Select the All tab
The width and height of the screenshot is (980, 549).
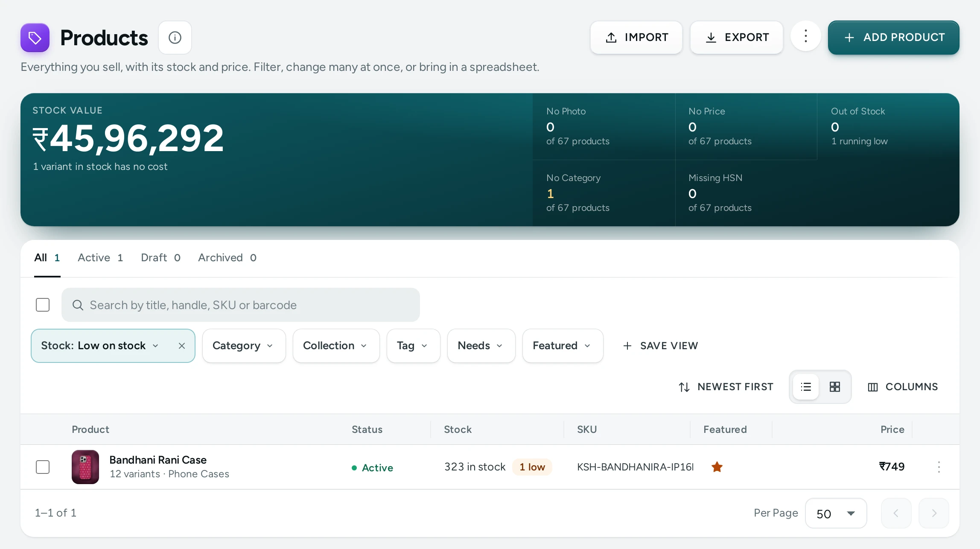[47, 258]
